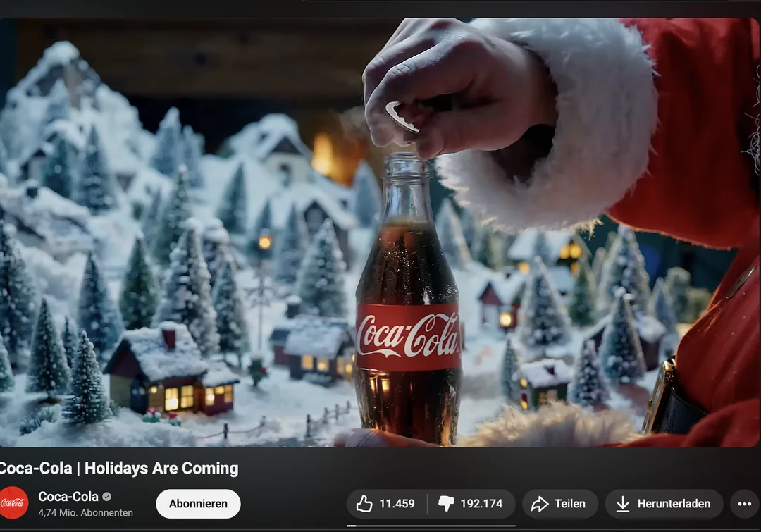Screen dimensions: 761x532
Task: Like the video with thumbs up
Action: tap(386, 504)
